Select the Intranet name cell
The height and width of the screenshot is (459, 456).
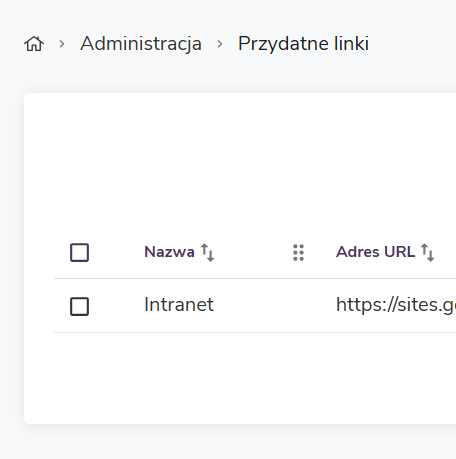(179, 304)
